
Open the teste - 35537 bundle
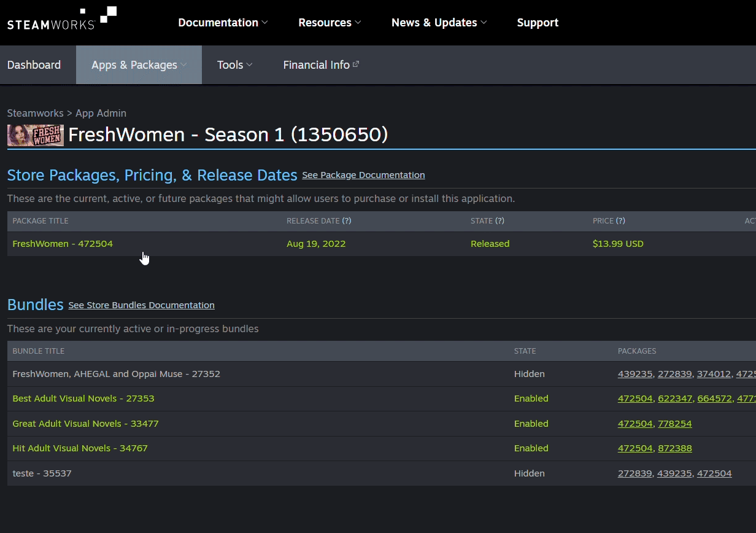point(42,473)
